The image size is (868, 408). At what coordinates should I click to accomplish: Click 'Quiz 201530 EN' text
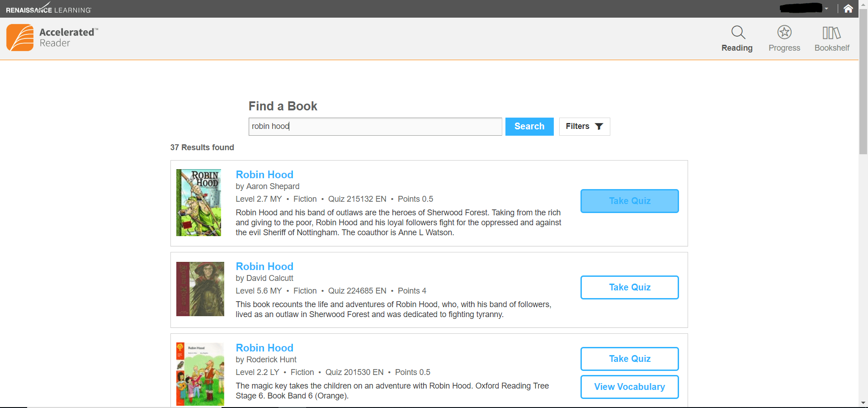pyautogui.click(x=354, y=372)
